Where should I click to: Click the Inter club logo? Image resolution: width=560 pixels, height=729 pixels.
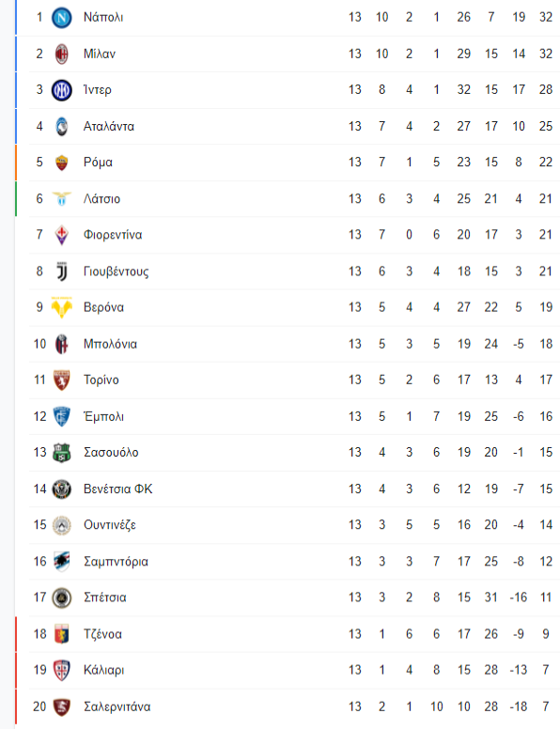[x=61, y=90]
